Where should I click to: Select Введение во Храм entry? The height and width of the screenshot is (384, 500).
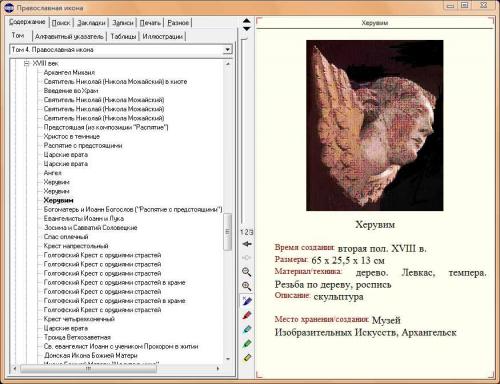point(71,91)
